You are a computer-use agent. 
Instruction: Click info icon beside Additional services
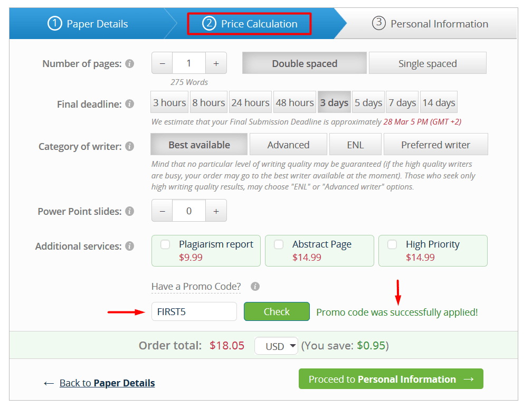click(130, 247)
